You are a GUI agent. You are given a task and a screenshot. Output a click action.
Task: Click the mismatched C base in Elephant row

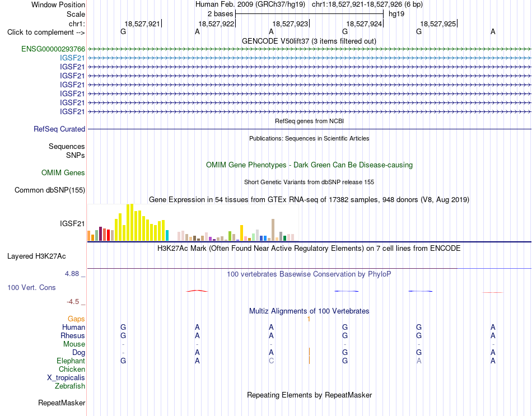tap(271, 361)
